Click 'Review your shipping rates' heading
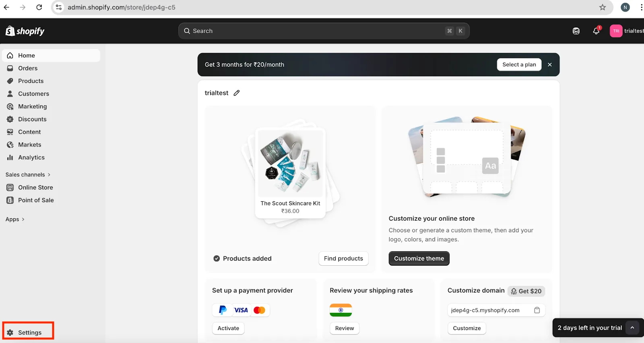The width and height of the screenshot is (644, 343). [371, 290]
